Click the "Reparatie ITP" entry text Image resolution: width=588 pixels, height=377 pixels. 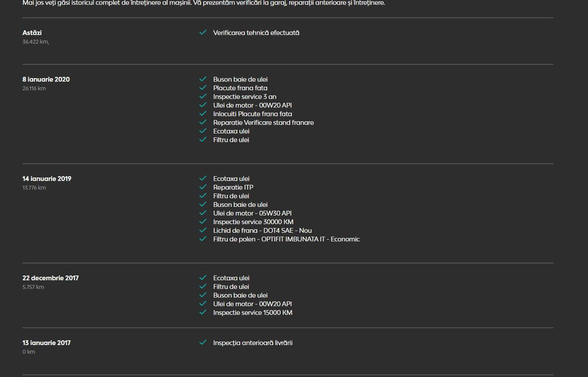233,187
